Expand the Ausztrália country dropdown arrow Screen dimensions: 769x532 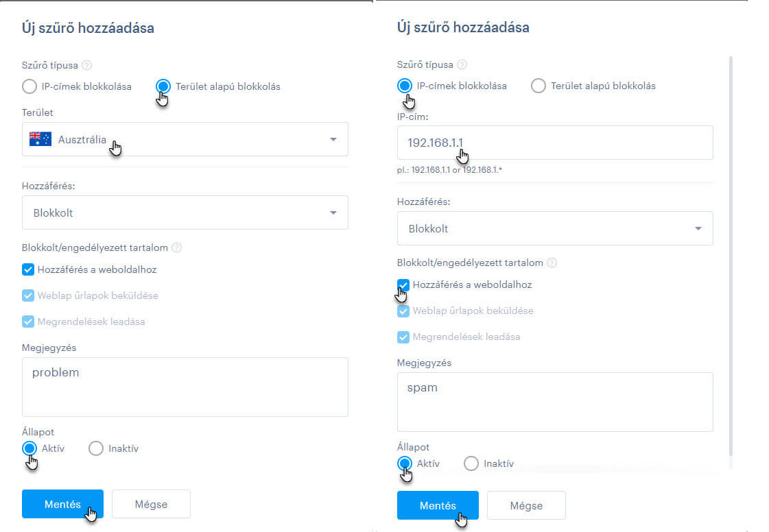coord(333,139)
